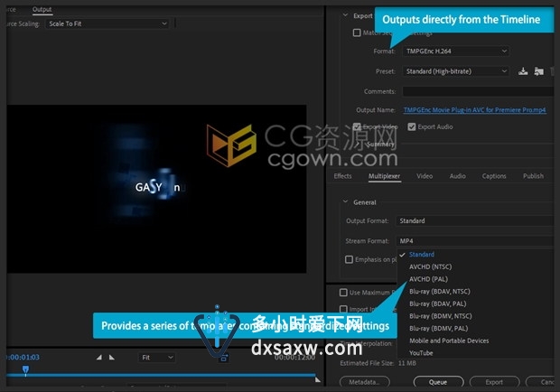Toggle the Export Video checkbox
560x392 pixels.
[x=357, y=126]
